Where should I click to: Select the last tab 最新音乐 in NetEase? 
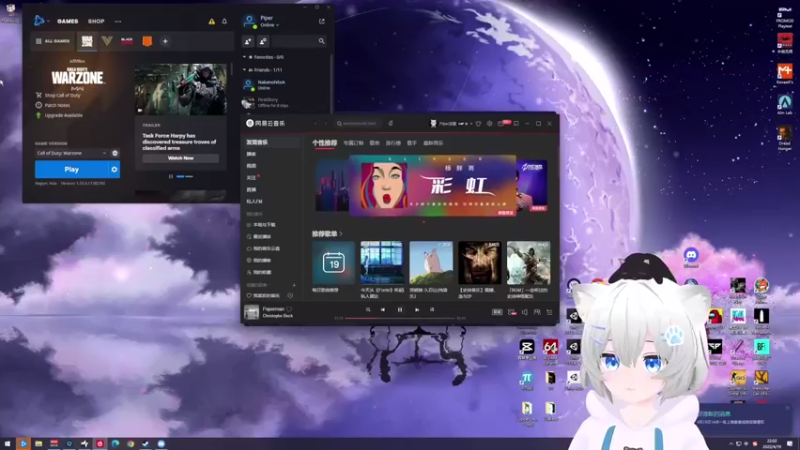point(433,143)
